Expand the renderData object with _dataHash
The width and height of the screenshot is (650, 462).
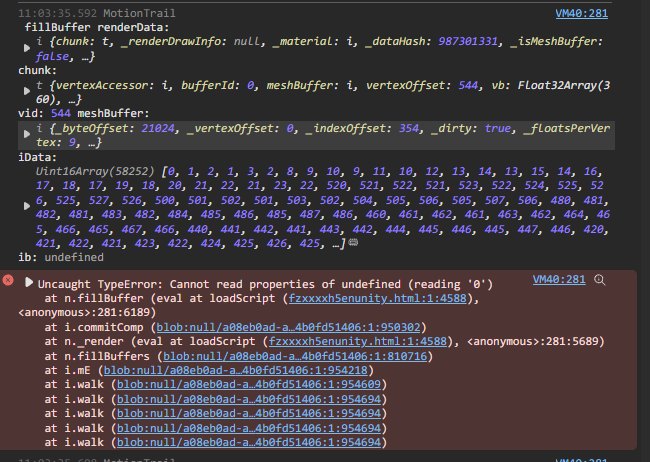point(27,48)
